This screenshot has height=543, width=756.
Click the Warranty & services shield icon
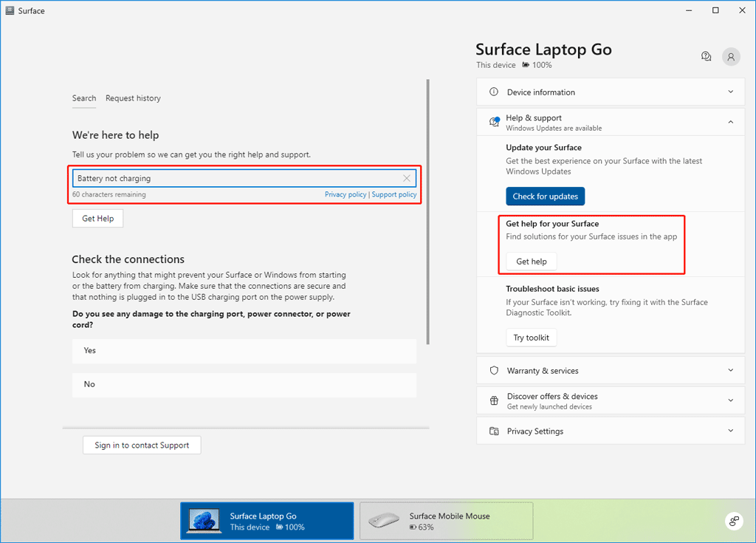494,371
